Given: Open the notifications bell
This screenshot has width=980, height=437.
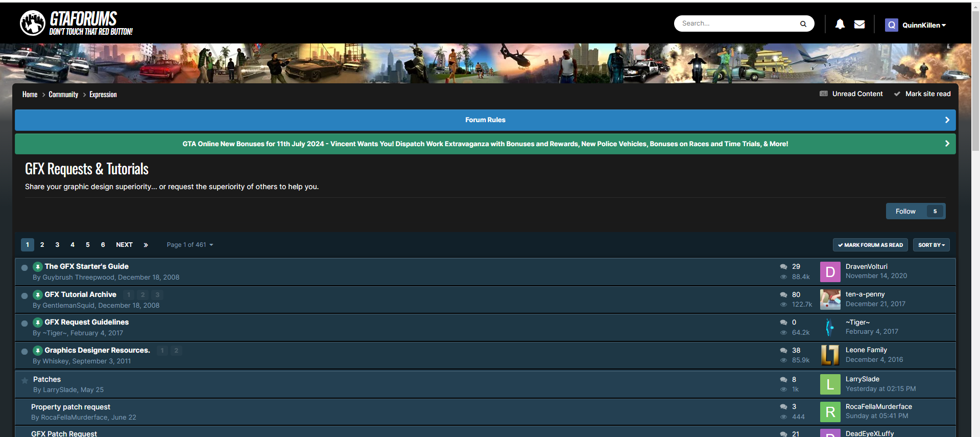Looking at the screenshot, I should [840, 24].
